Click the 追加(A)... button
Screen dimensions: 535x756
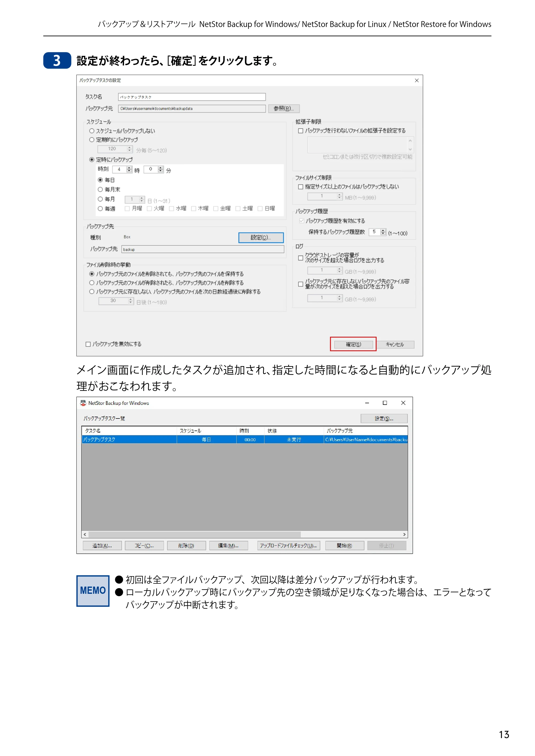click(x=102, y=546)
